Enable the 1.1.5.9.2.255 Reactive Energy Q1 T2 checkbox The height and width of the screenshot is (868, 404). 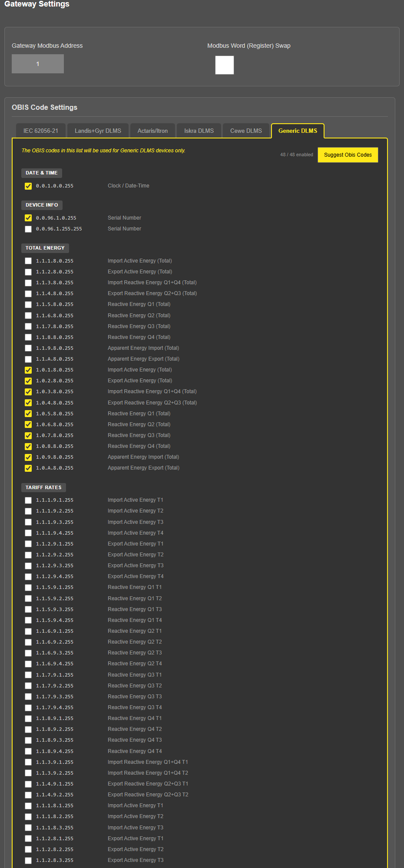click(x=28, y=598)
